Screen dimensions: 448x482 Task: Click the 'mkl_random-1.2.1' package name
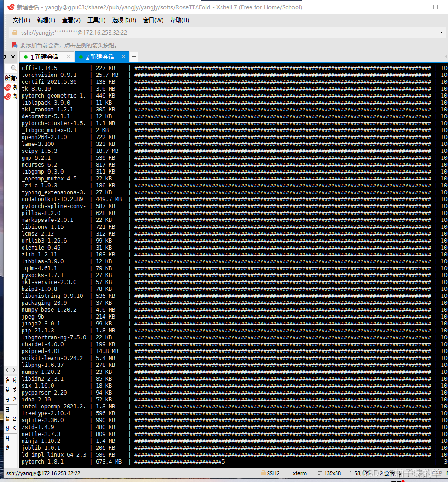(x=47, y=110)
